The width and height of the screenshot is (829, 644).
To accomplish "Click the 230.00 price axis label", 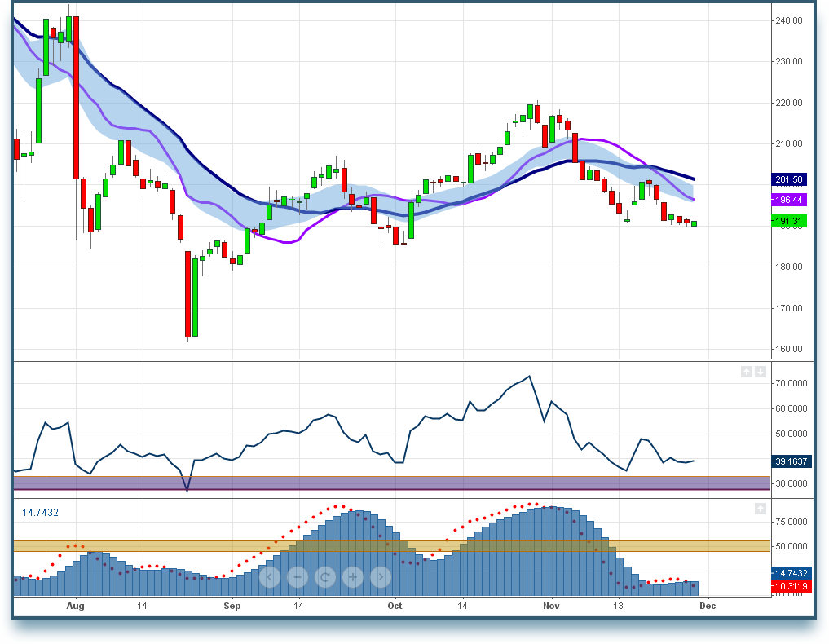I will coord(789,61).
